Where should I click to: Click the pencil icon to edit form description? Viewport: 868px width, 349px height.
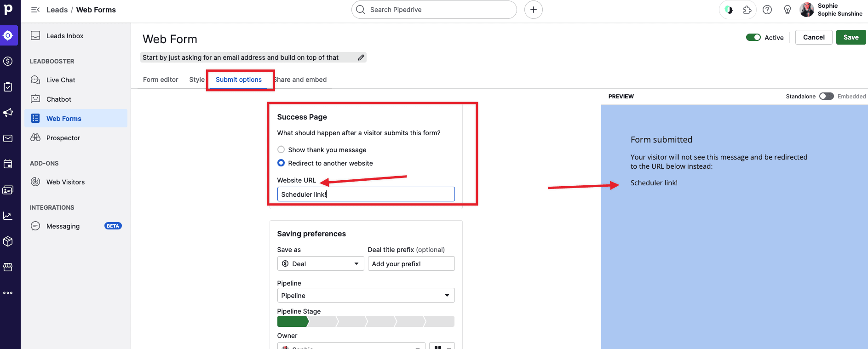point(361,57)
